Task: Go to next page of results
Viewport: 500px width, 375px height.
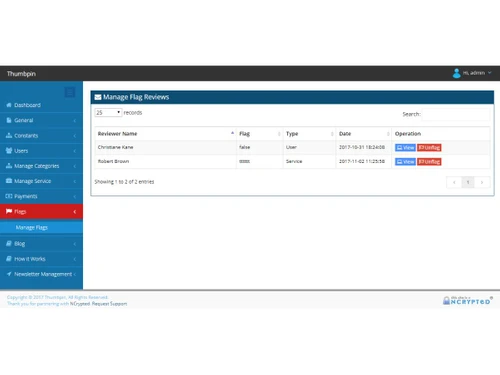Action: coord(482,182)
